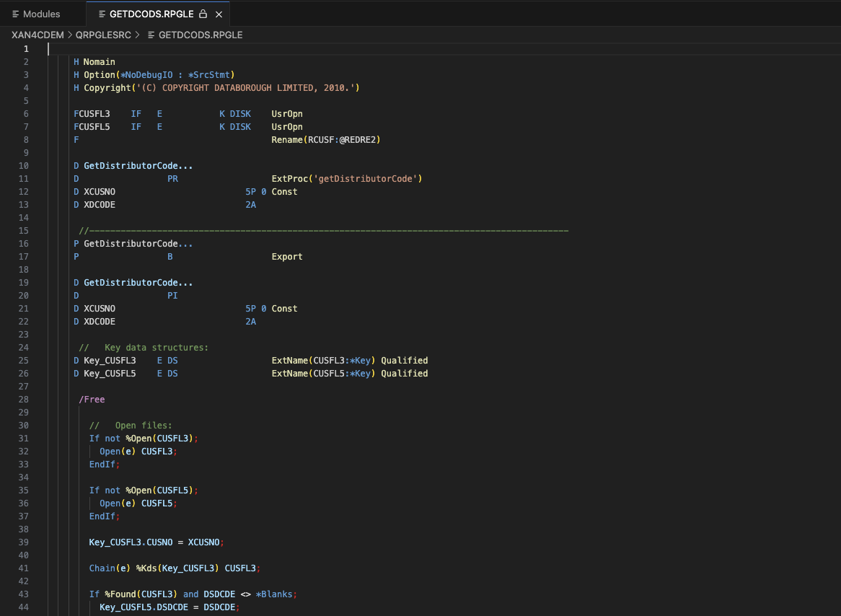Click the read-only lock icon on GETDCODS.RPGLE tab

(x=203, y=14)
